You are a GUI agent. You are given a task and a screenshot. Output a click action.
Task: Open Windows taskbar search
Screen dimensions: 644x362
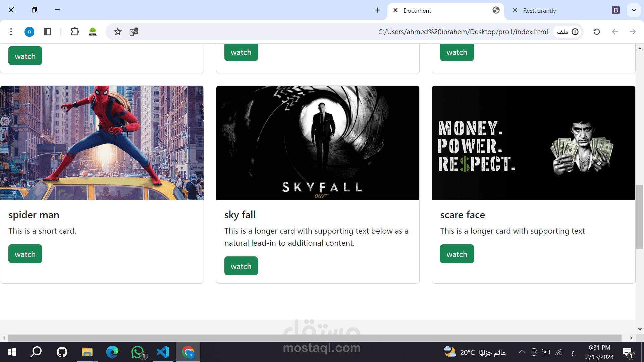tap(36, 352)
